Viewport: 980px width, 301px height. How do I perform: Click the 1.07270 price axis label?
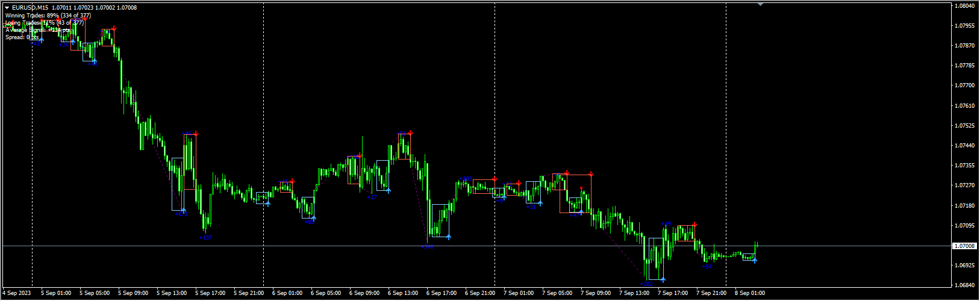click(965, 185)
